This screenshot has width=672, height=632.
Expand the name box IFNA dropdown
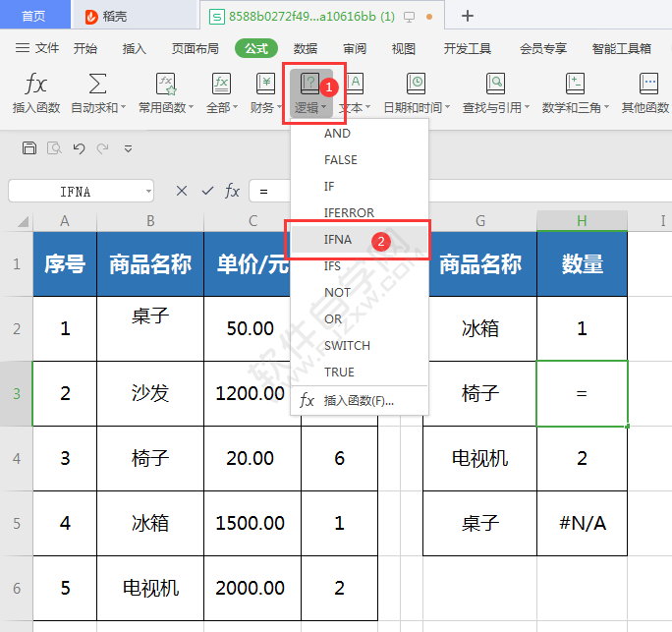point(148,192)
